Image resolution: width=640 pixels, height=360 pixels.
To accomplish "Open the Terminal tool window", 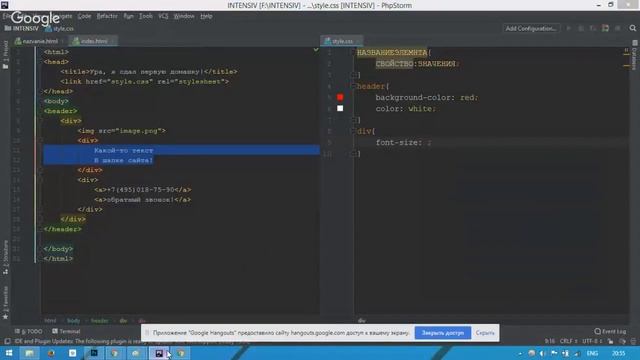I will coord(66,331).
